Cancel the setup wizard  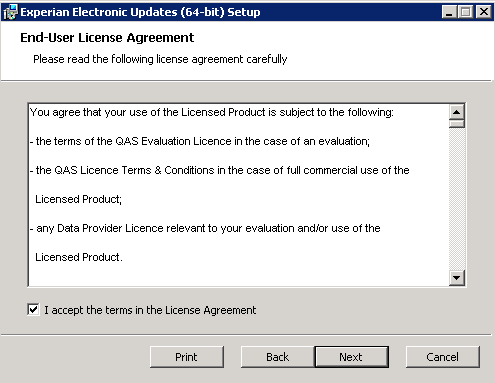443,357
